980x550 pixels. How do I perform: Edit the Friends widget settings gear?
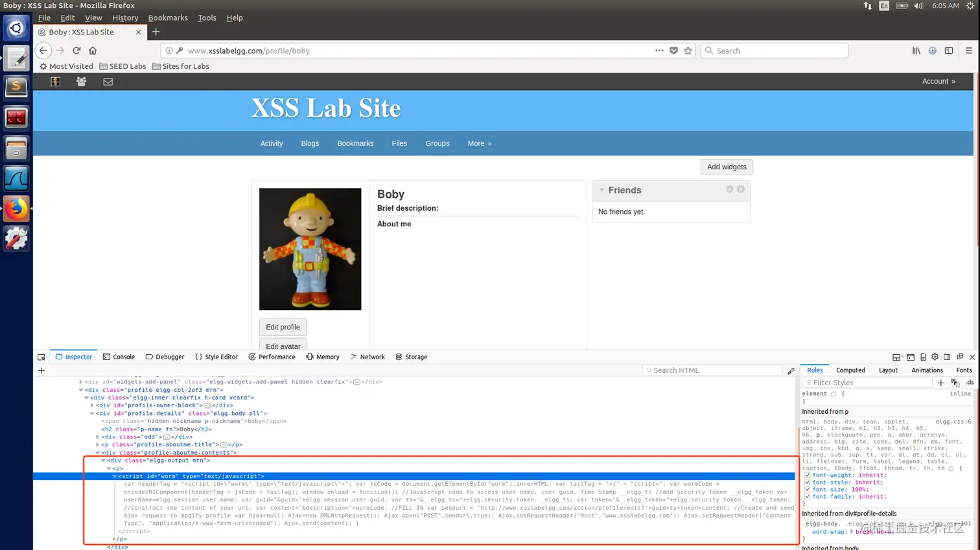point(729,189)
